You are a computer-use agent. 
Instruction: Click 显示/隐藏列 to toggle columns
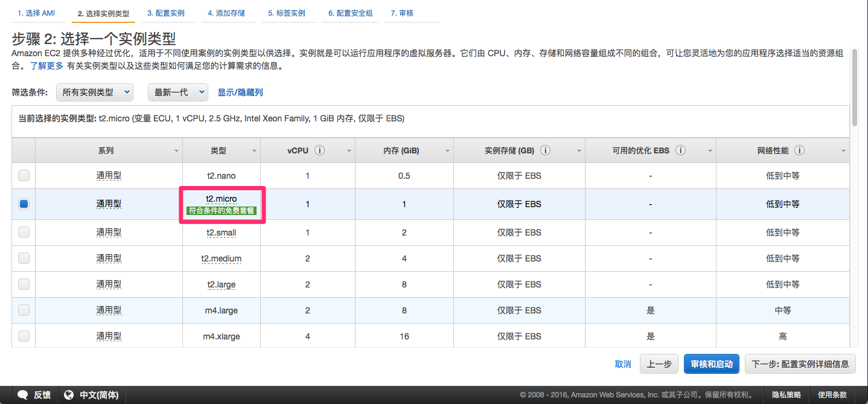click(x=240, y=92)
